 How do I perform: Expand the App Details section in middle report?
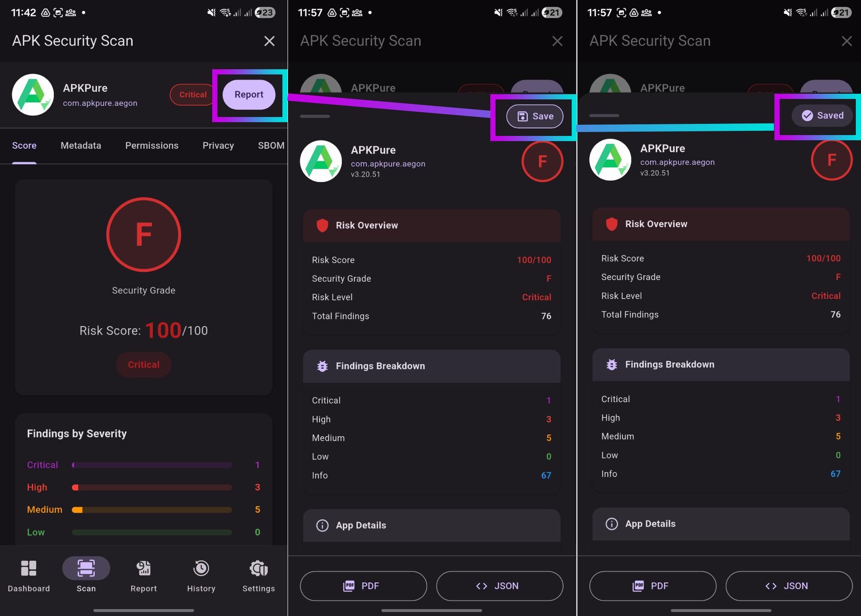[432, 525]
